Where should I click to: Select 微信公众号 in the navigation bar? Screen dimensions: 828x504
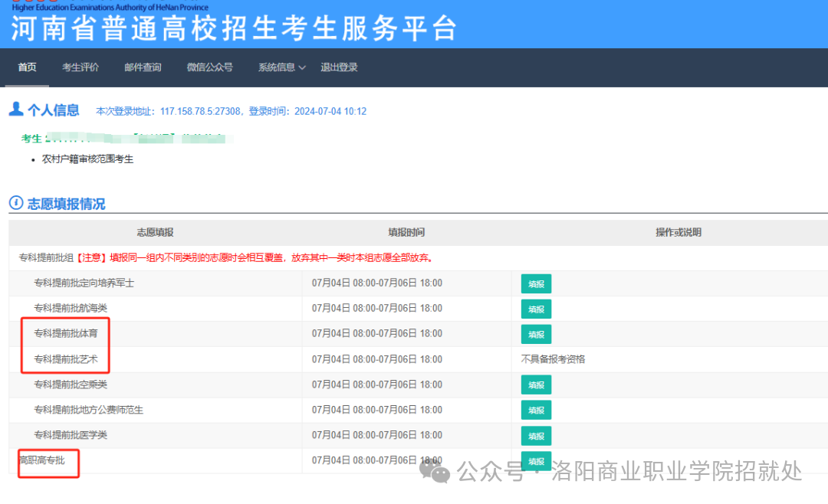coord(209,67)
